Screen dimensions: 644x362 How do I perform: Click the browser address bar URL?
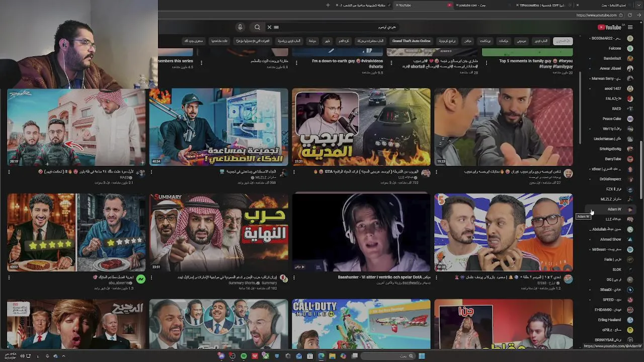[x=596, y=15]
